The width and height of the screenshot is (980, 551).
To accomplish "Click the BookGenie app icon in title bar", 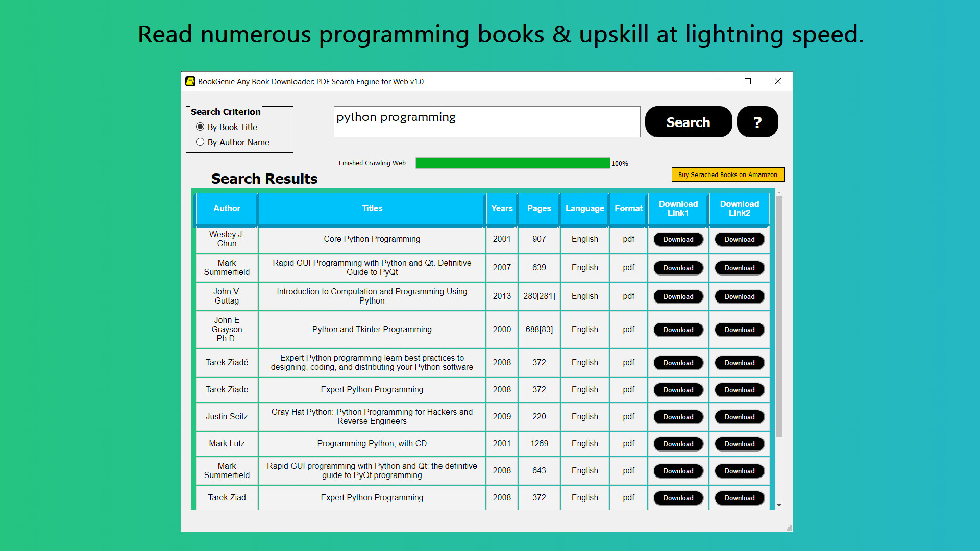I will point(190,81).
